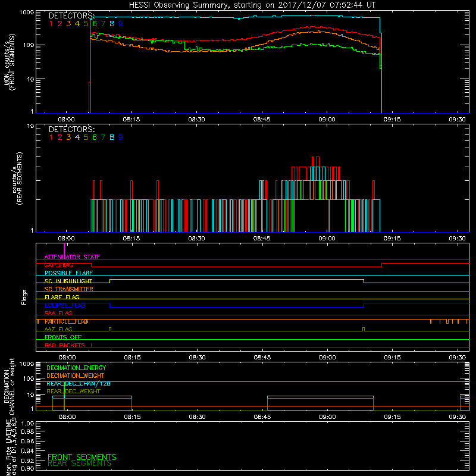Click DETECTORS: label in the front segments panel
This screenshot has height=476, width=476.
[71, 15]
